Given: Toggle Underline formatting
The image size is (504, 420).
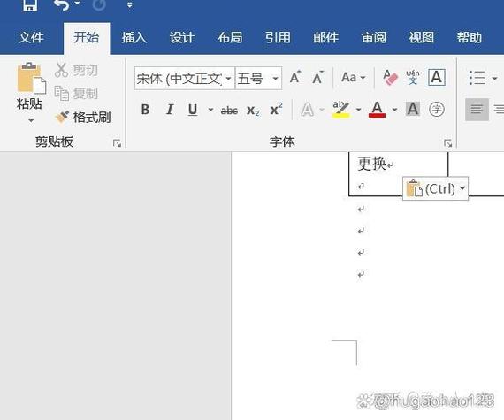Looking at the screenshot, I should pos(193,110).
